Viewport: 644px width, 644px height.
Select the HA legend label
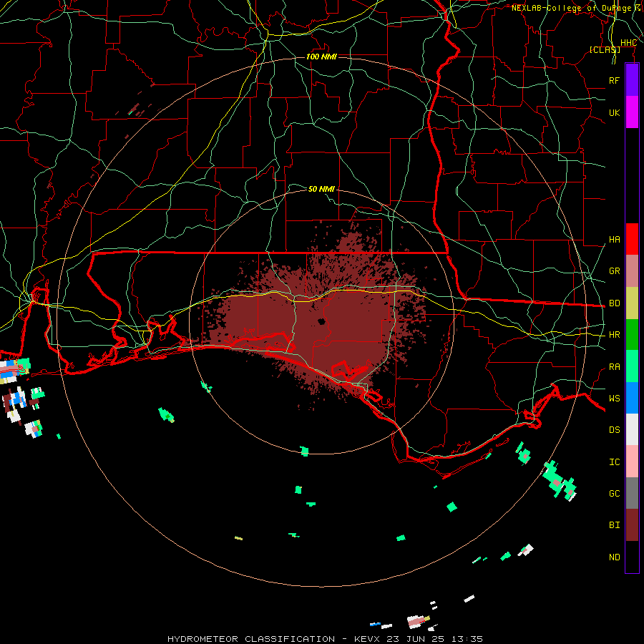[614, 240]
